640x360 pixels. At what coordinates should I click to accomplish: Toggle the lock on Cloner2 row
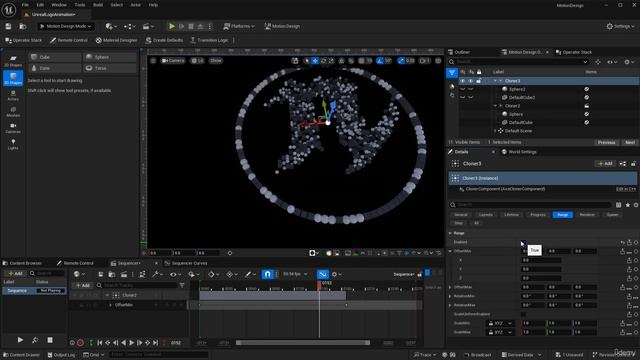(x=587, y=106)
